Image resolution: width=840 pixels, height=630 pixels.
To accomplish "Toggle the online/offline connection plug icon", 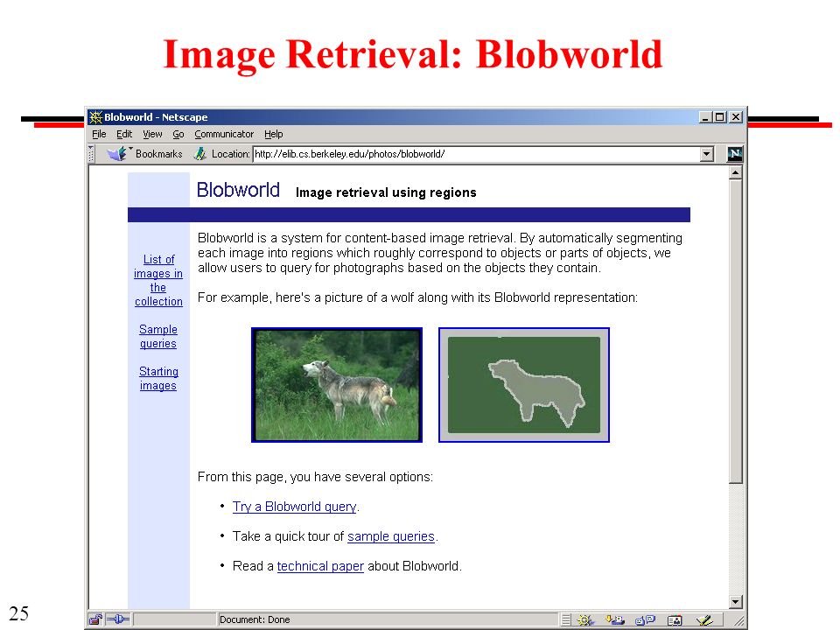I will tap(118, 619).
